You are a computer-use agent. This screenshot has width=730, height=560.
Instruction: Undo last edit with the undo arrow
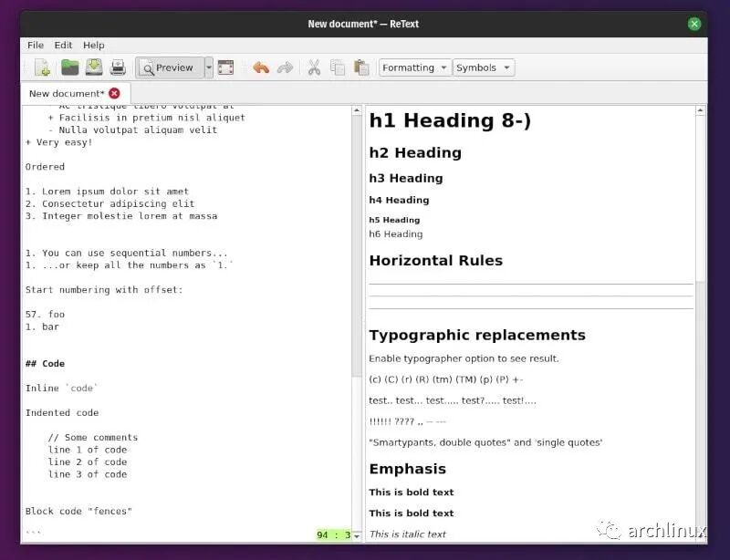tap(261, 68)
